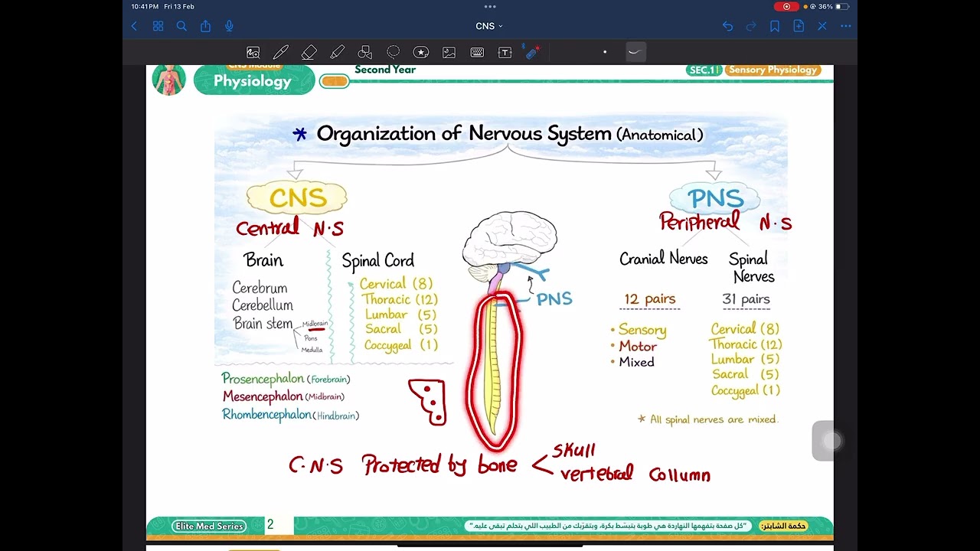The height and width of the screenshot is (551, 980).
Task: Open the stickers elements tool
Action: coord(421,53)
